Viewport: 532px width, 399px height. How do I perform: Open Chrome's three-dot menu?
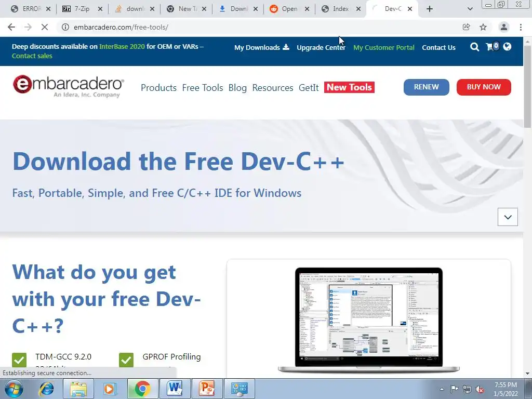point(521,27)
